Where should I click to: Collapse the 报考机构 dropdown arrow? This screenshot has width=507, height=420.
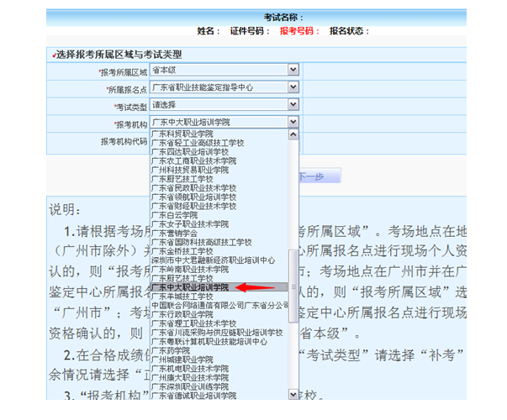(x=293, y=122)
